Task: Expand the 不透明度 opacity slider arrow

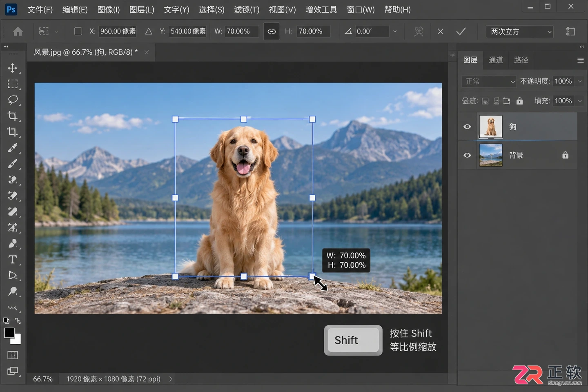Action: 579,81
